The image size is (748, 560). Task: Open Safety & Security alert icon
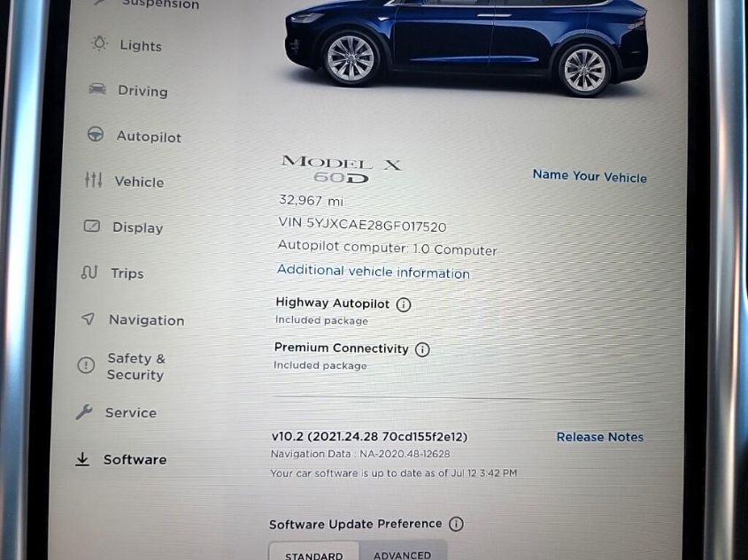[86, 365]
